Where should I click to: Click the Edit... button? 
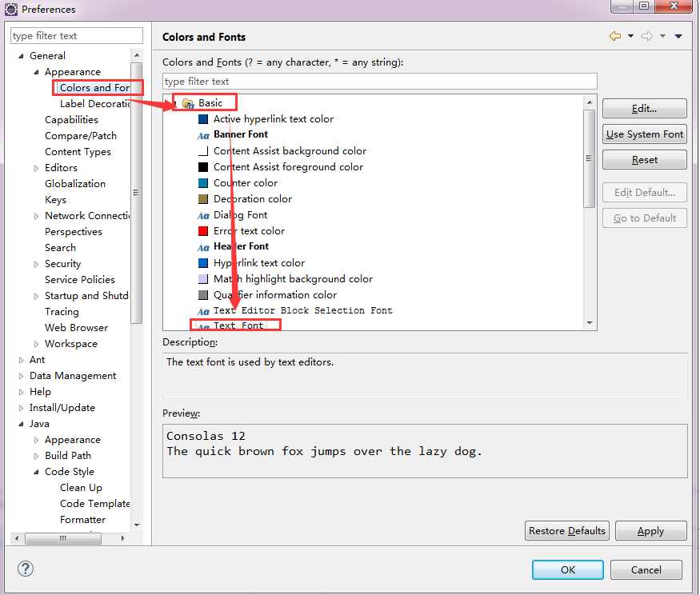pyautogui.click(x=644, y=109)
